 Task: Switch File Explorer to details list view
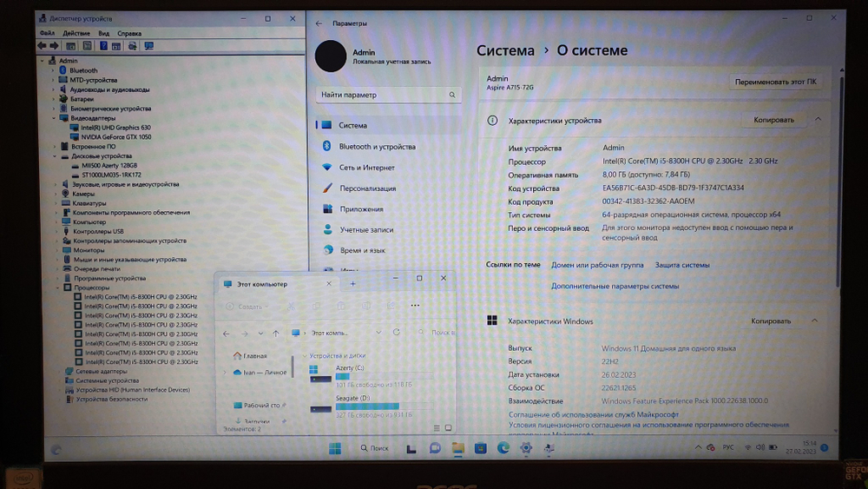pyautogui.click(x=437, y=428)
